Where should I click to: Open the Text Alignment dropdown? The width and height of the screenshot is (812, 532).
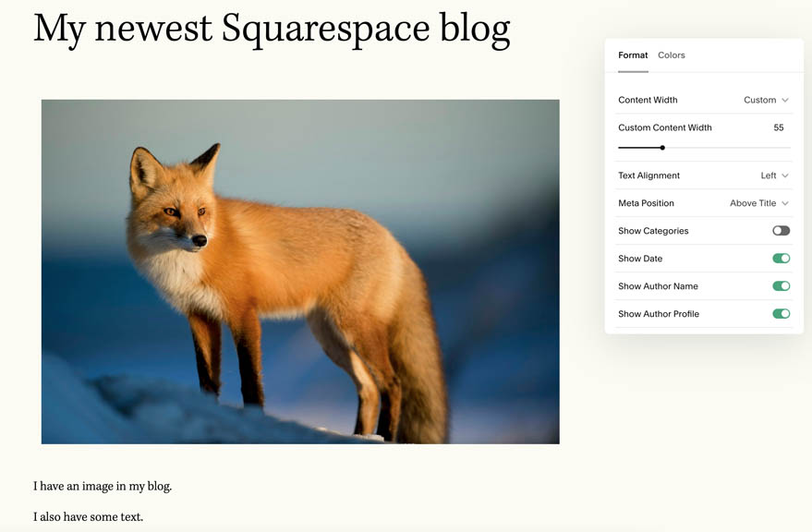774,175
